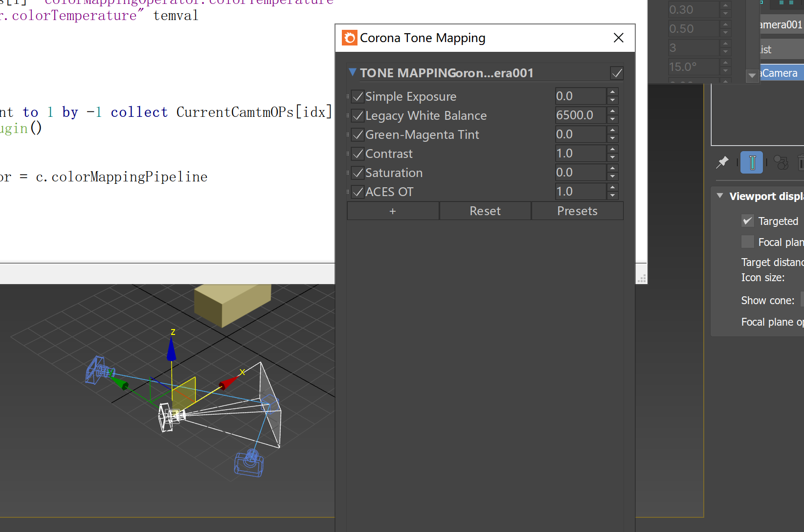Click the script editor resize grip
The width and height of the screenshot is (804, 532).
tap(642, 278)
